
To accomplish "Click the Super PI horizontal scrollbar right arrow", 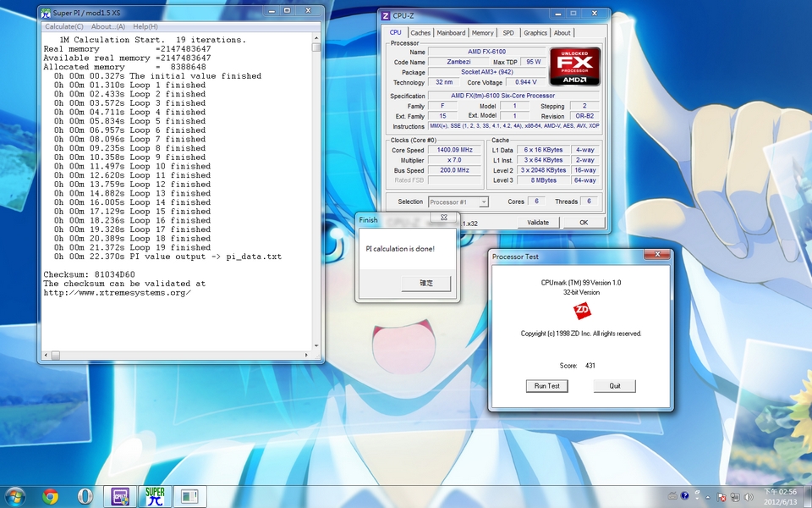I will (x=306, y=355).
